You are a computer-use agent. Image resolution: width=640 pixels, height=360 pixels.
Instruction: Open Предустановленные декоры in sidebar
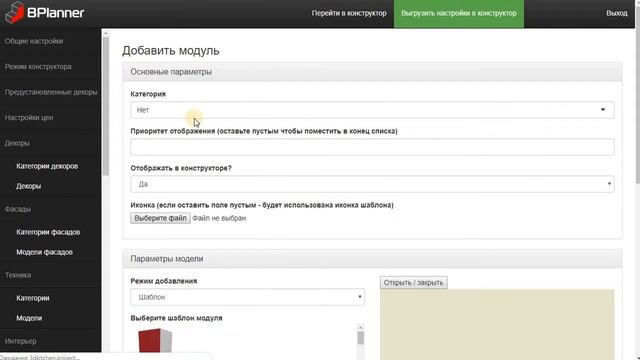[51, 92]
